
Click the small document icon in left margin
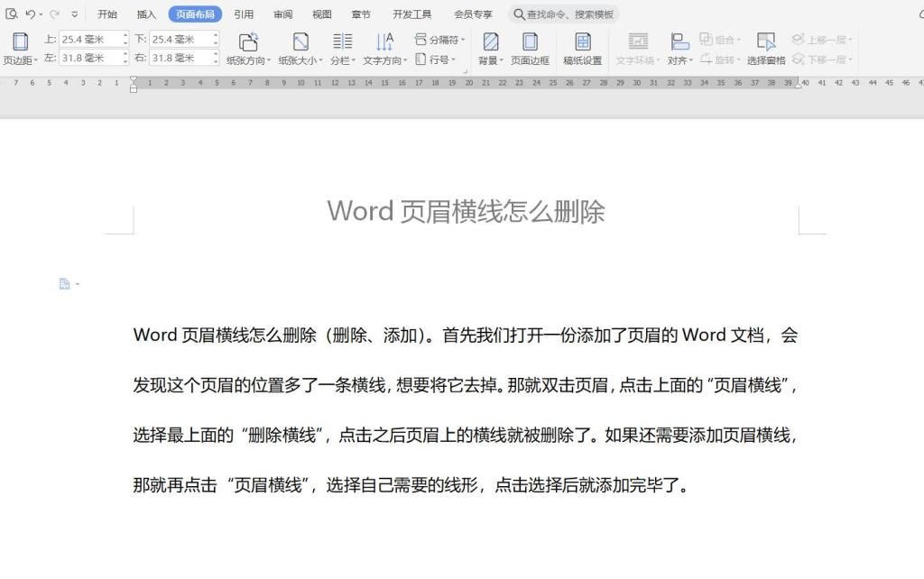(64, 284)
